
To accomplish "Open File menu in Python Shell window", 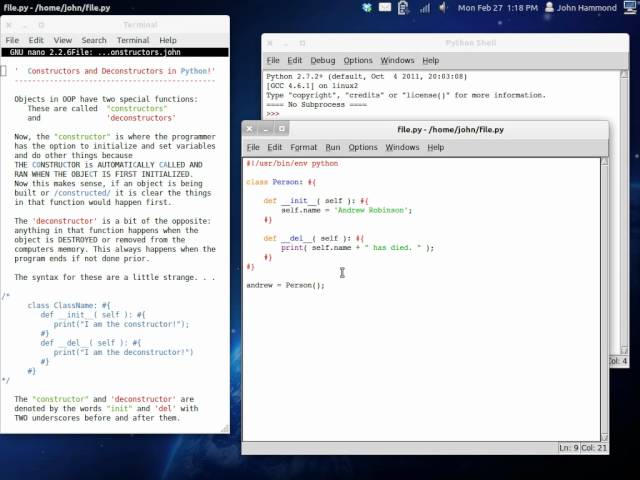I will pos(273,60).
